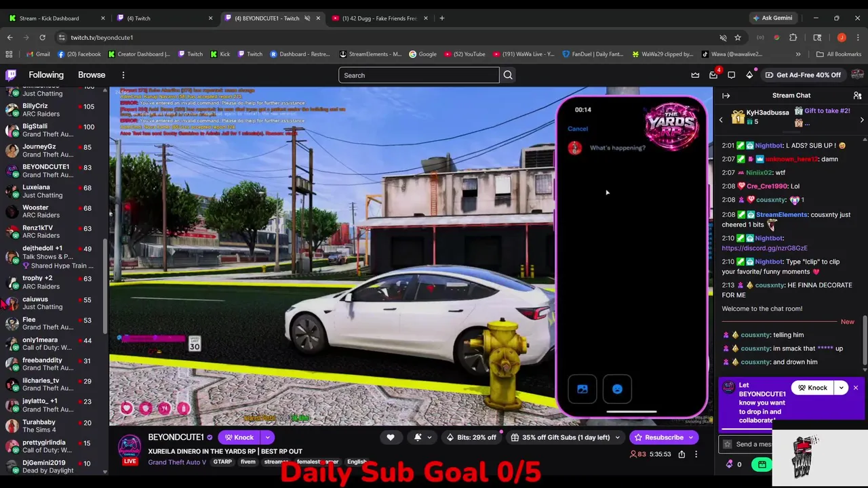Expand Resubscribe dropdown arrow
The width and height of the screenshot is (868, 488).
692,437
